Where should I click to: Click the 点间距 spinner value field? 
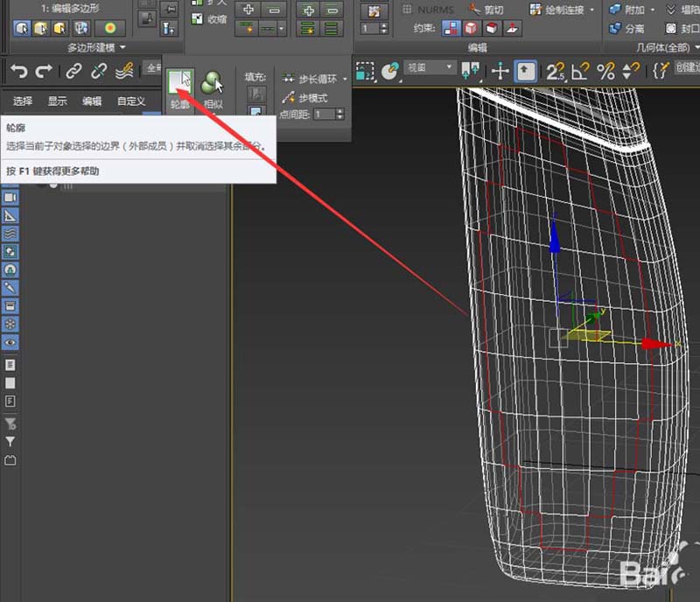tap(323, 115)
